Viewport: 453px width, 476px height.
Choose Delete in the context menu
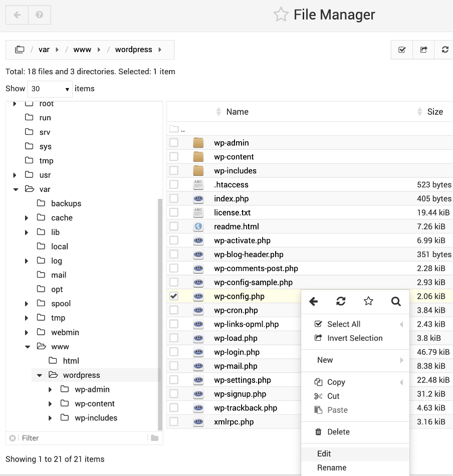tap(355, 432)
